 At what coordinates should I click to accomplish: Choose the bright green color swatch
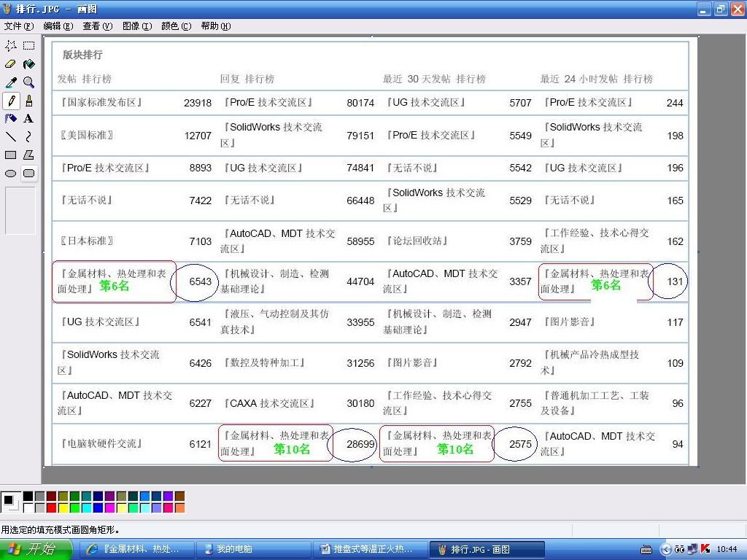click(x=75, y=508)
